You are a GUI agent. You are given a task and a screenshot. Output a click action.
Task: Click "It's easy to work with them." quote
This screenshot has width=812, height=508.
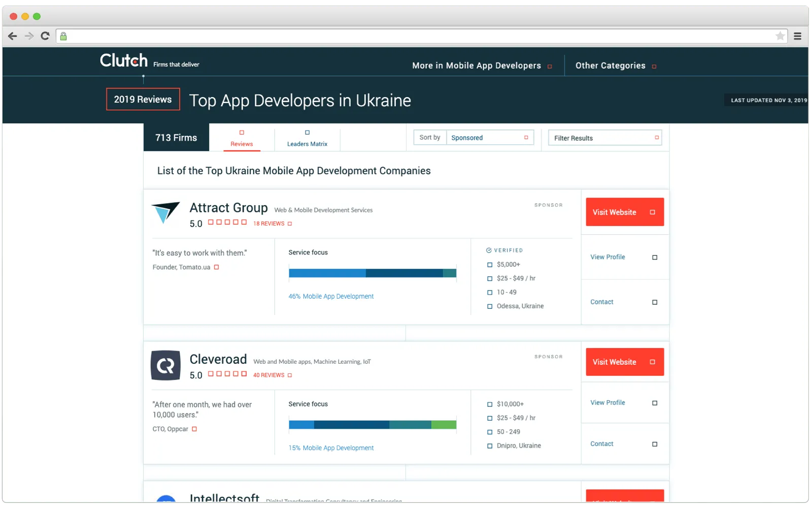tap(199, 253)
